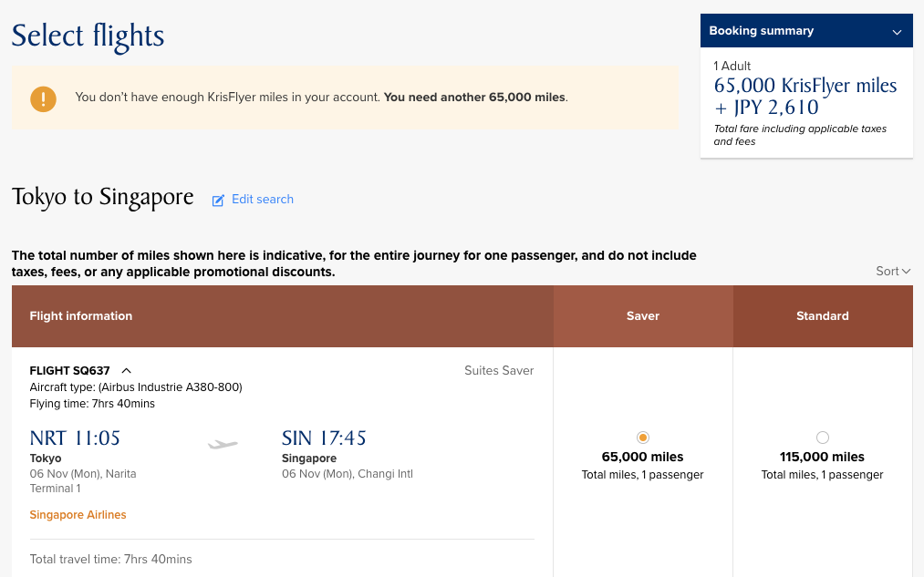Click the SIN 17:45 arrival time
Screen dimensions: 924x577
(x=324, y=438)
